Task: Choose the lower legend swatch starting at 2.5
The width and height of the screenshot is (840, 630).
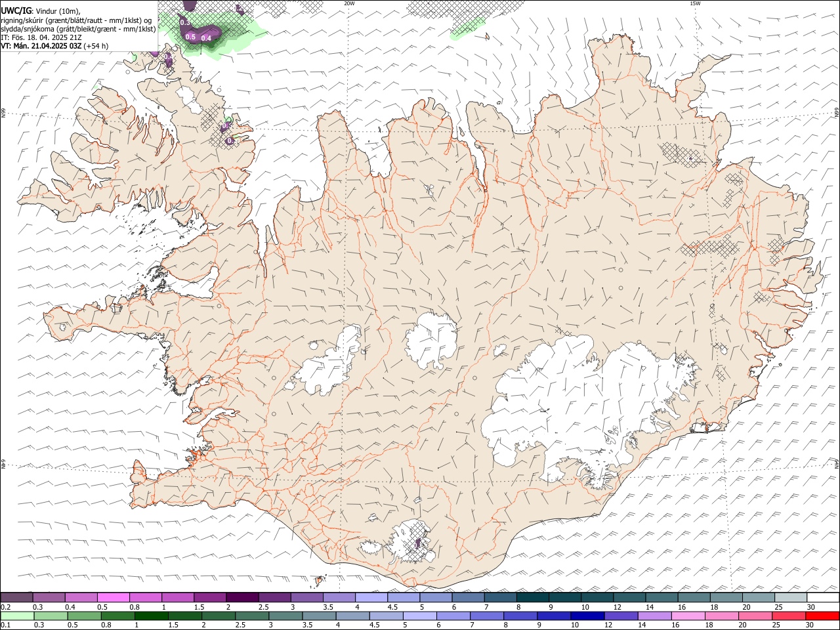Action: 252,616
